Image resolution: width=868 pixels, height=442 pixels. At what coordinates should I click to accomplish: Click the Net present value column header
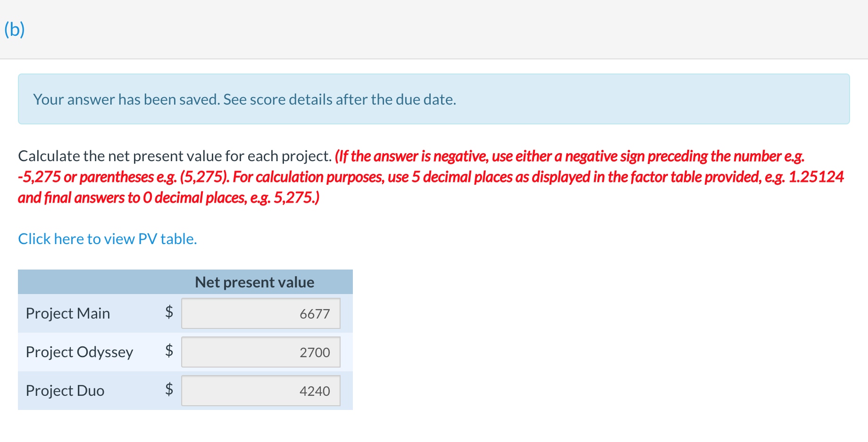tap(254, 282)
